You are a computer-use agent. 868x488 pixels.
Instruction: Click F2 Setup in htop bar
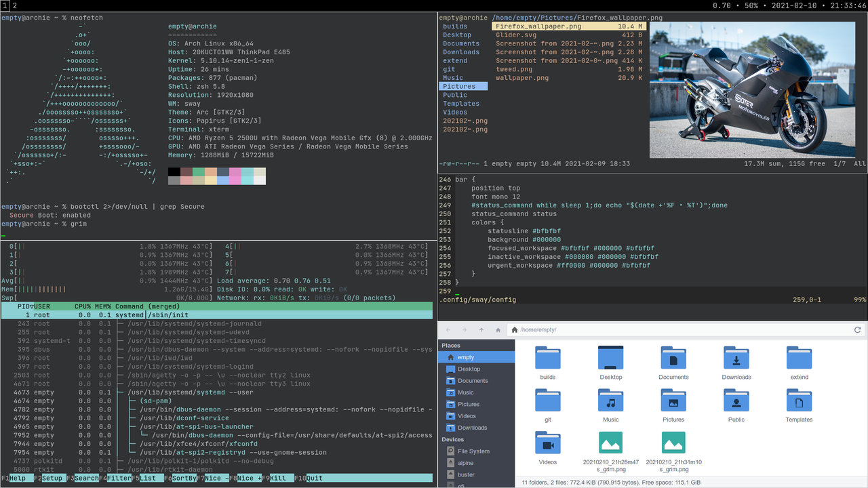[49, 478]
